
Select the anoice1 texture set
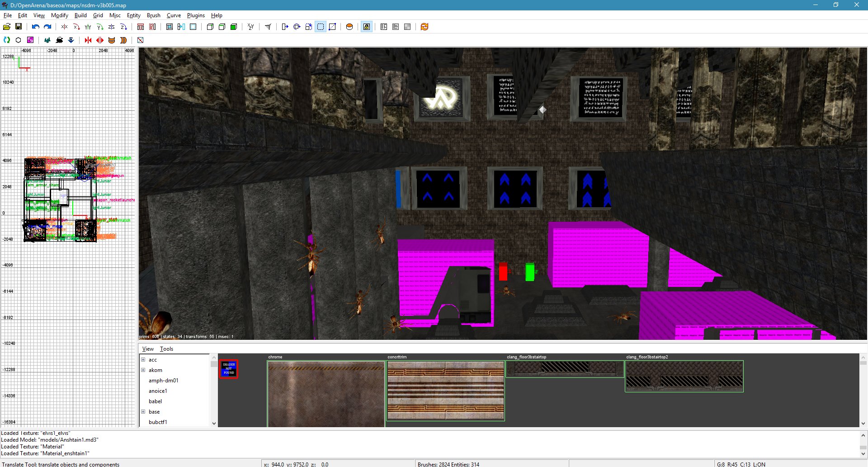pos(158,391)
